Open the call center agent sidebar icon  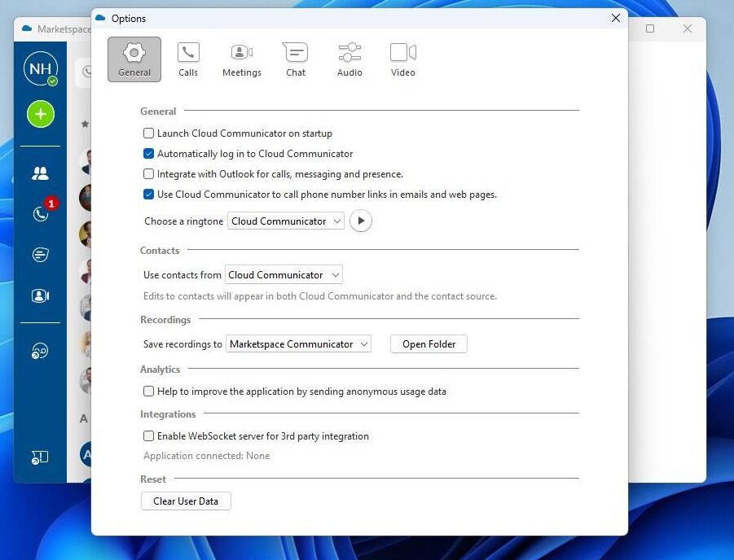tap(40, 351)
